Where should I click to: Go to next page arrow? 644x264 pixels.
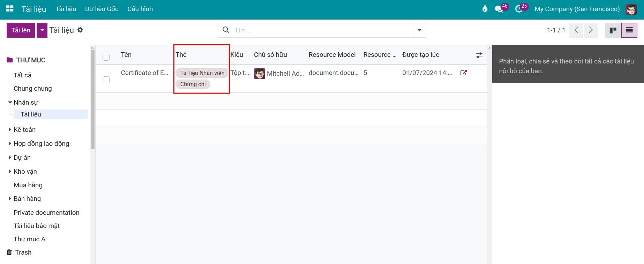point(591,30)
